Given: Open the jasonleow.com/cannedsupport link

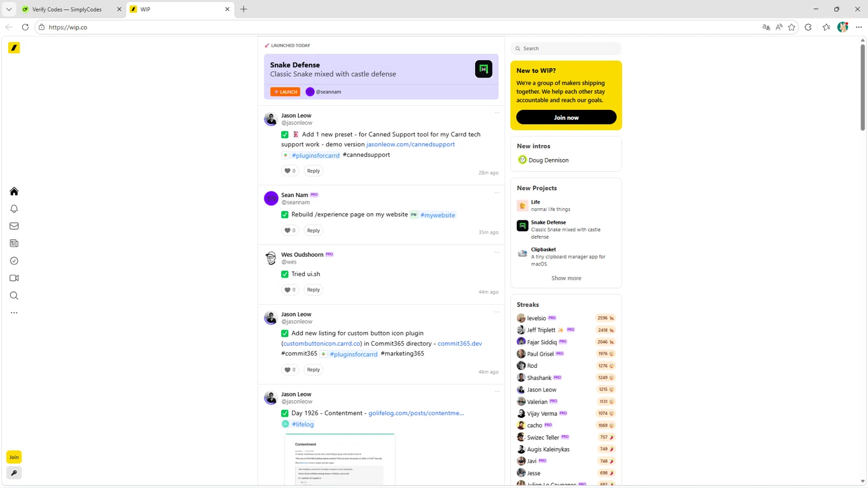Looking at the screenshot, I should pyautogui.click(x=410, y=145).
